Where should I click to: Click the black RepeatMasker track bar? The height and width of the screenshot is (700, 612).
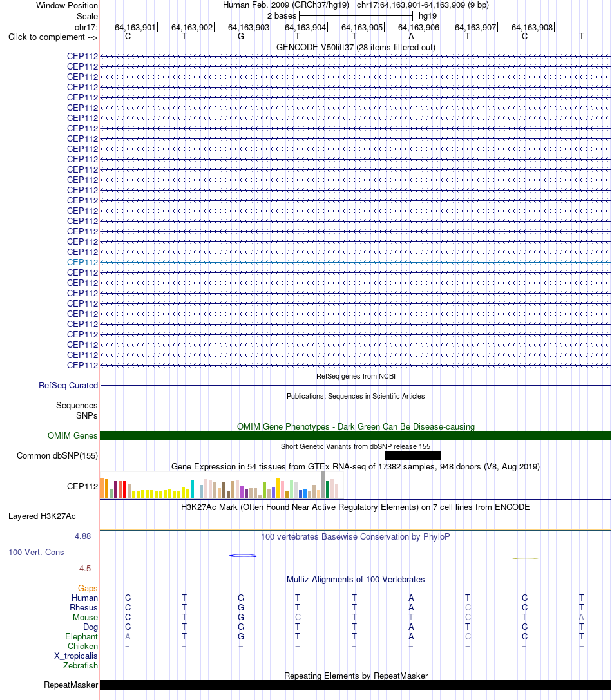356,685
